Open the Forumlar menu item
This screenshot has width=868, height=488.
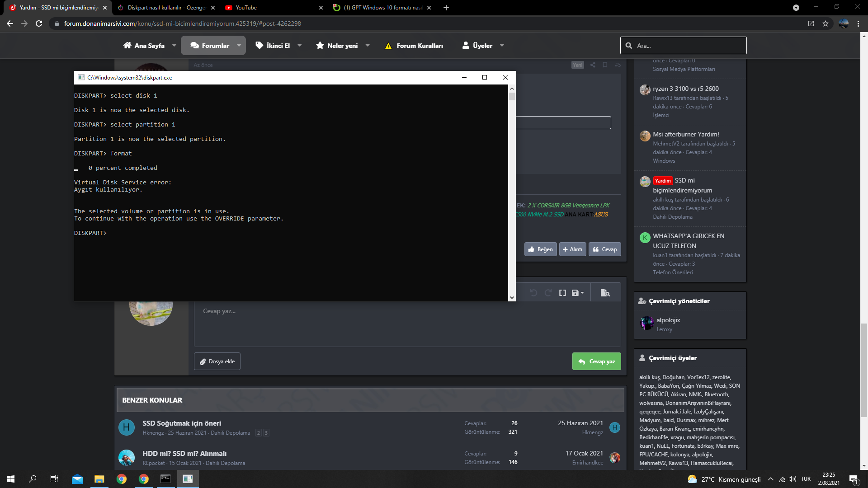(x=210, y=46)
